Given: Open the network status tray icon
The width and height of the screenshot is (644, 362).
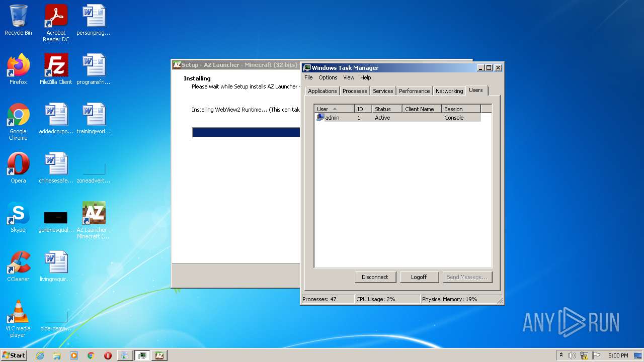Looking at the screenshot, I should [x=584, y=355].
